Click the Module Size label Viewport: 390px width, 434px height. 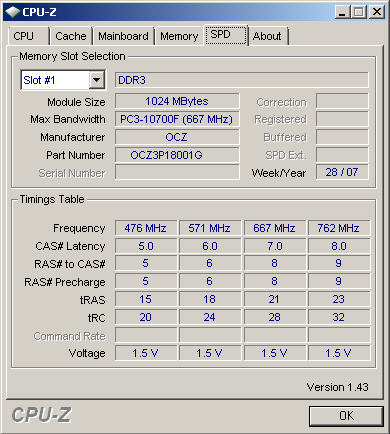pos(76,102)
